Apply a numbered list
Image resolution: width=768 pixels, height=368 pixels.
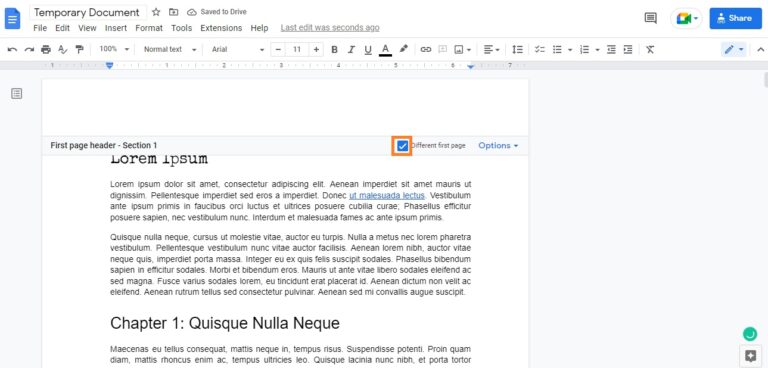point(584,49)
